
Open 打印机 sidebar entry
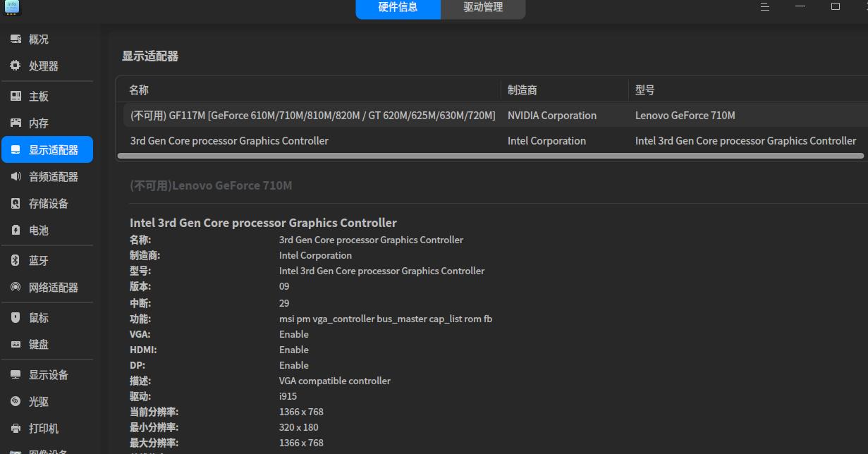pyautogui.click(x=47, y=428)
